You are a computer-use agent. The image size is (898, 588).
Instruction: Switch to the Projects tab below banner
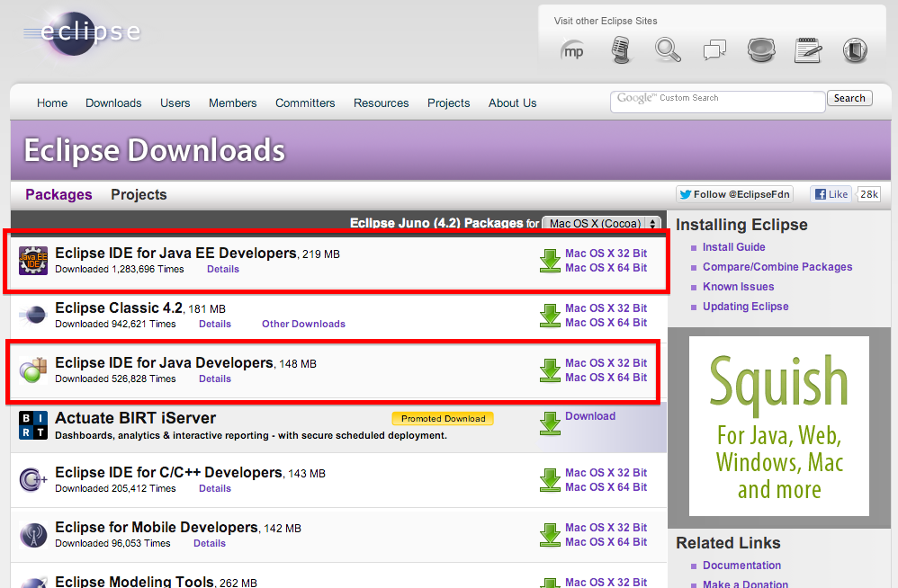pyautogui.click(x=139, y=194)
